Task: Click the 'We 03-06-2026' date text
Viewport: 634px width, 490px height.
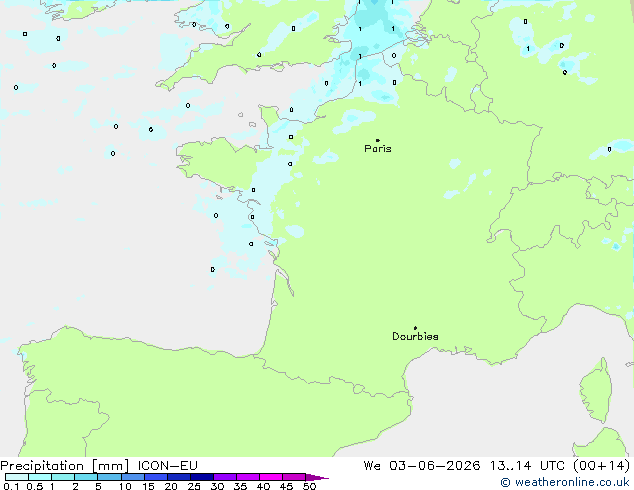Action: [422, 466]
